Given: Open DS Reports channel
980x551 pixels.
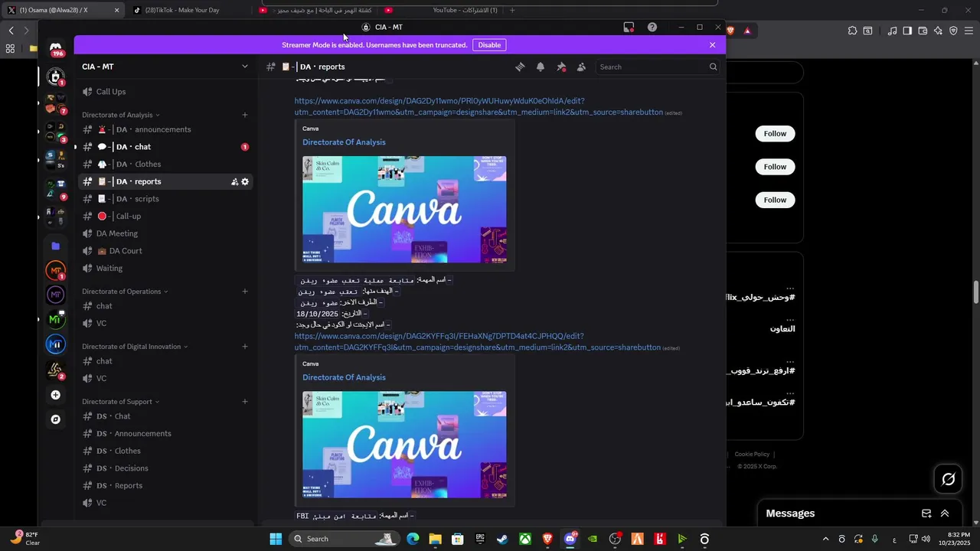Looking at the screenshot, I should pos(165,485).
